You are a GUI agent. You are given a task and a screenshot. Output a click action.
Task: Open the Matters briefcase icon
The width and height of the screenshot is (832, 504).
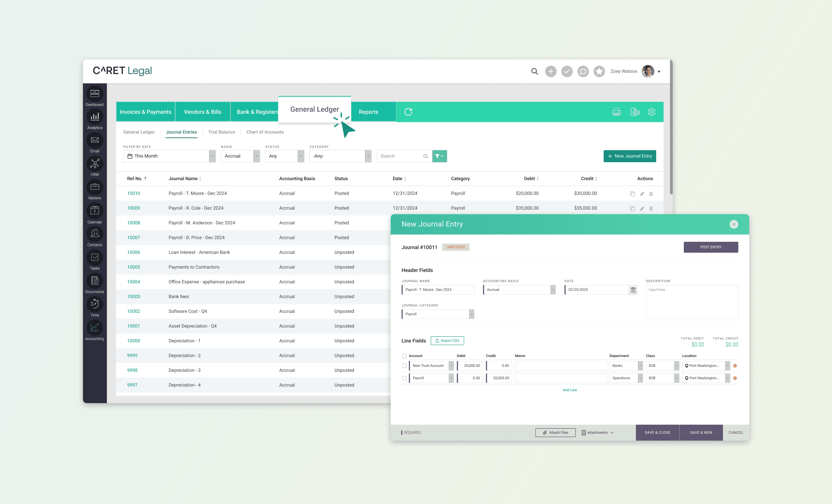[x=95, y=187]
